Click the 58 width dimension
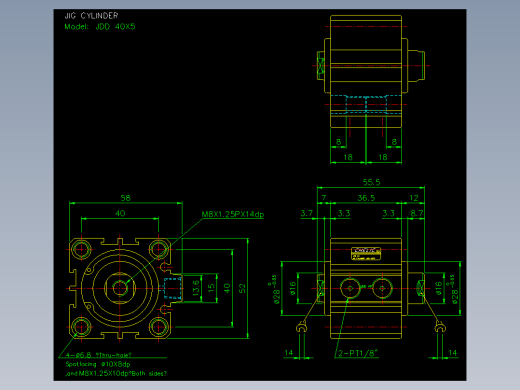 coord(126,198)
